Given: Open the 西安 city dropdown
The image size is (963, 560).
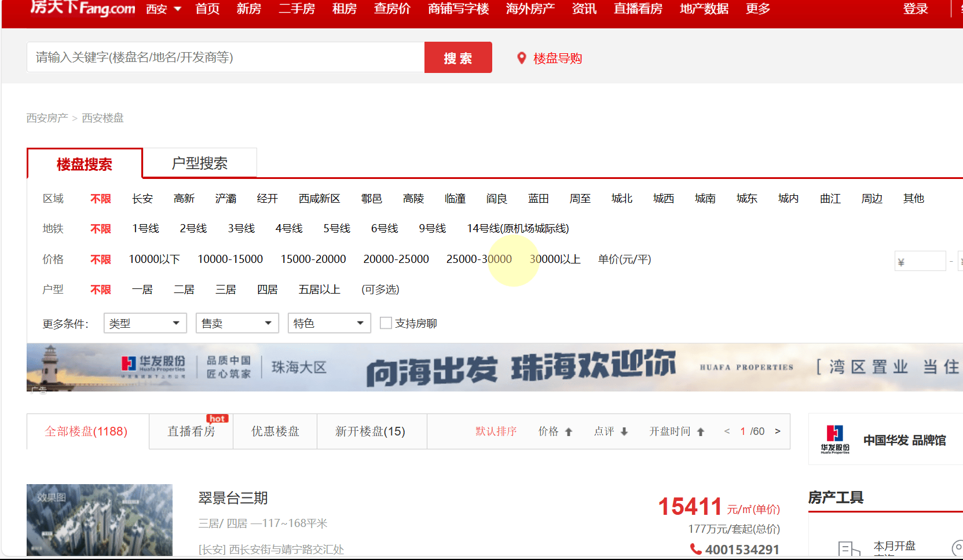Looking at the screenshot, I should (x=164, y=9).
